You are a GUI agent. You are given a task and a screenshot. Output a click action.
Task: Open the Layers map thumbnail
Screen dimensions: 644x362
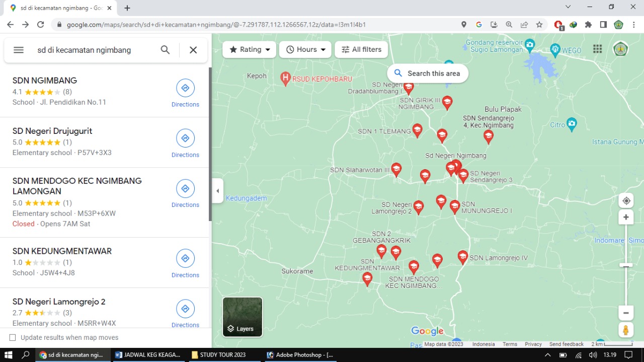243,317
